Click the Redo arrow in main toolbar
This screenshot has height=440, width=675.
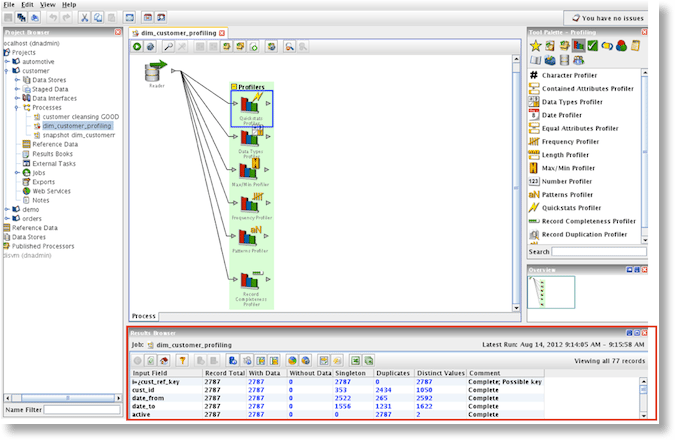click(x=66, y=18)
